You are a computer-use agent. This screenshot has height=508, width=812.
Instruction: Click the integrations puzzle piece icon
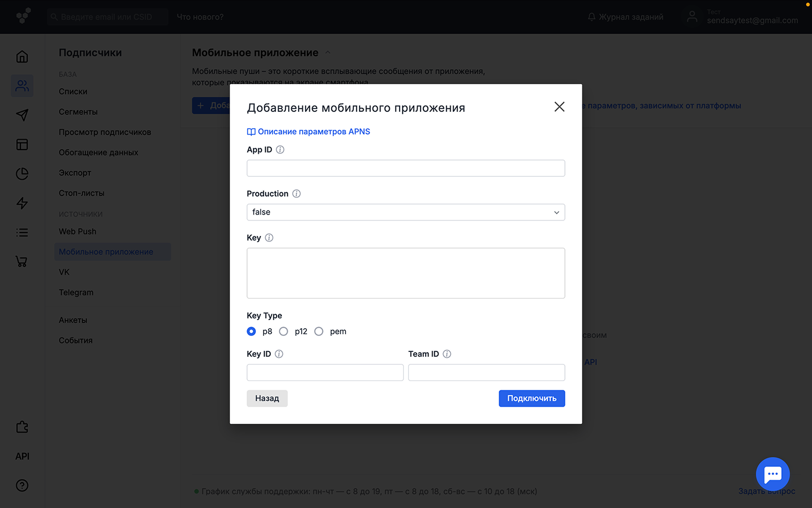21,426
